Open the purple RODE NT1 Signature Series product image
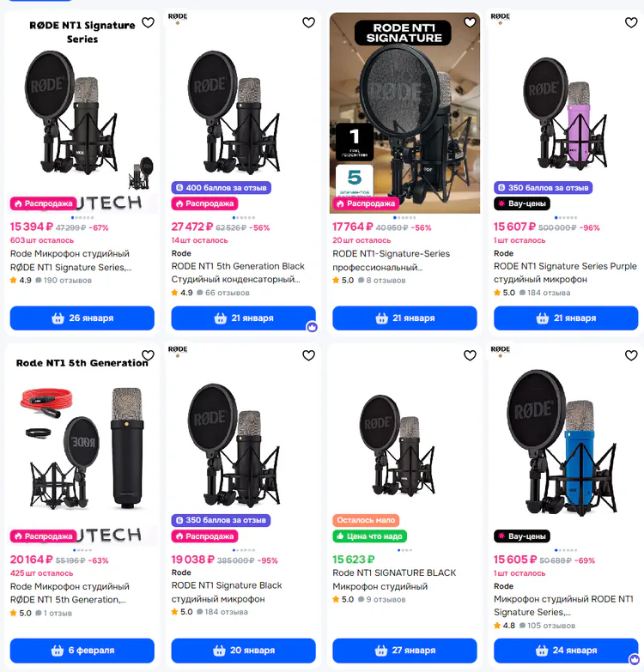 pos(566,113)
